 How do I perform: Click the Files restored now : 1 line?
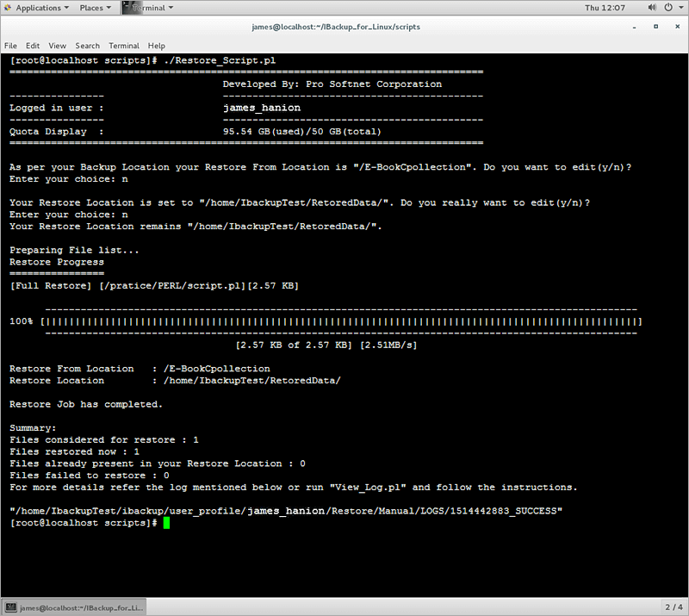click(74, 451)
